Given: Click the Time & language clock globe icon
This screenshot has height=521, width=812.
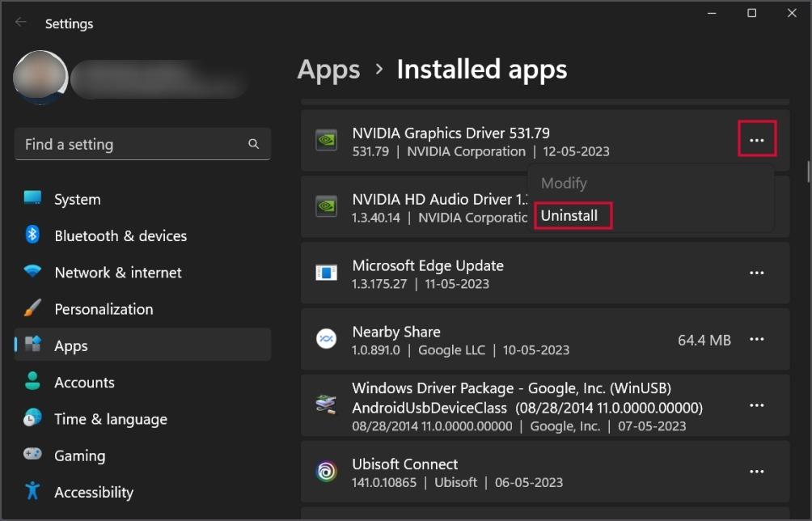Looking at the screenshot, I should click(32, 418).
